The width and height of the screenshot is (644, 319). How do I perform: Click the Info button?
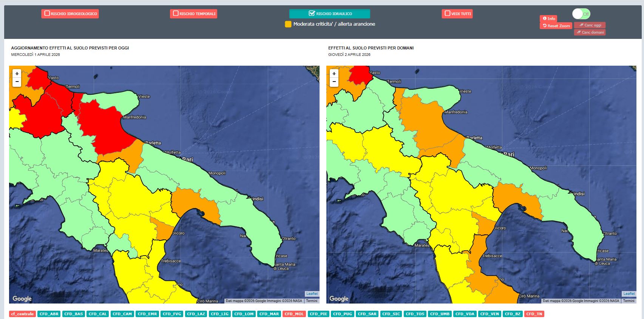548,18
